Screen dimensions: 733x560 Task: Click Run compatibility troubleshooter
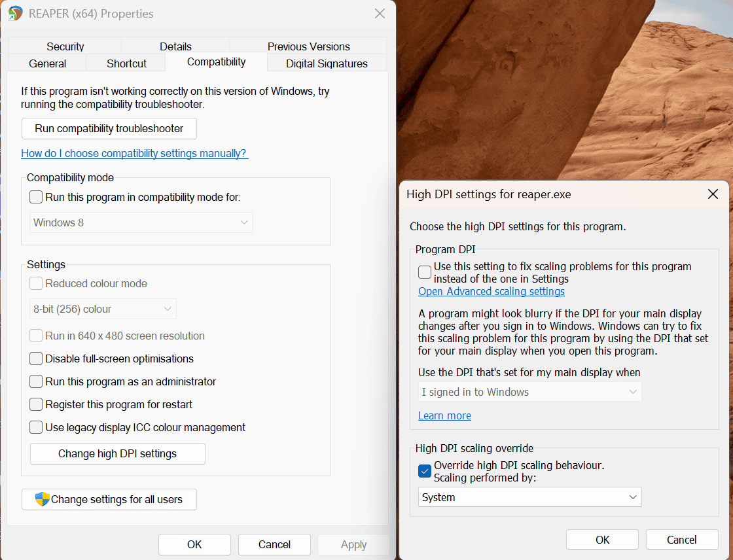[x=109, y=128]
